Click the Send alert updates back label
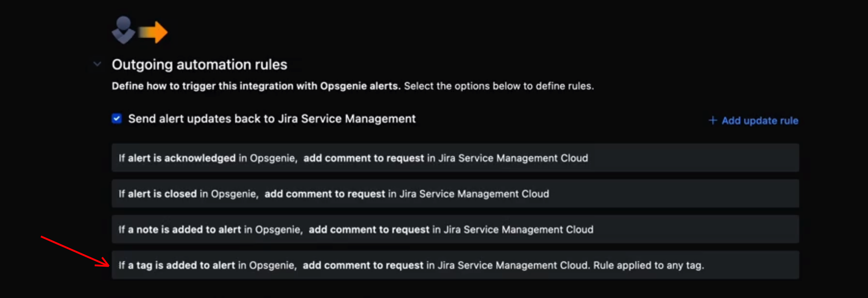 coord(272,119)
